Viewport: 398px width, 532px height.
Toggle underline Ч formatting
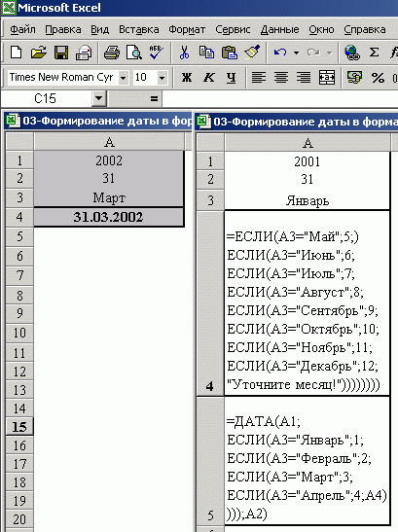click(x=232, y=78)
